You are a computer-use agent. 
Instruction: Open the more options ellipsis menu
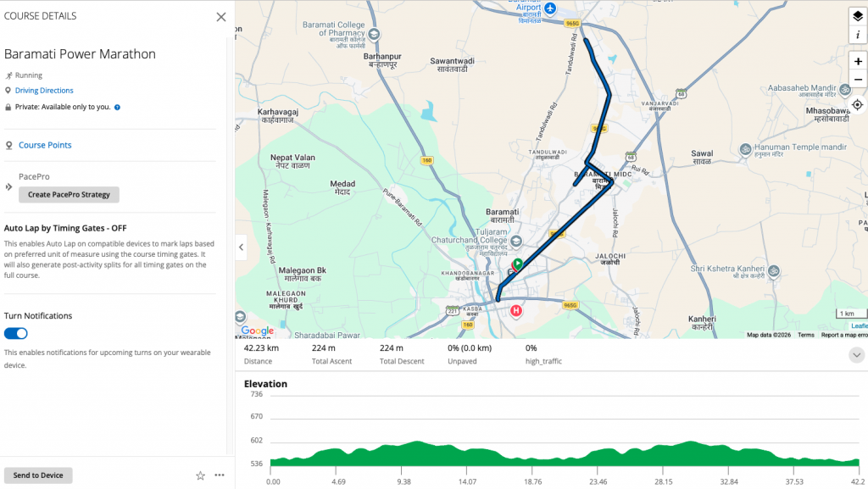click(220, 475)
